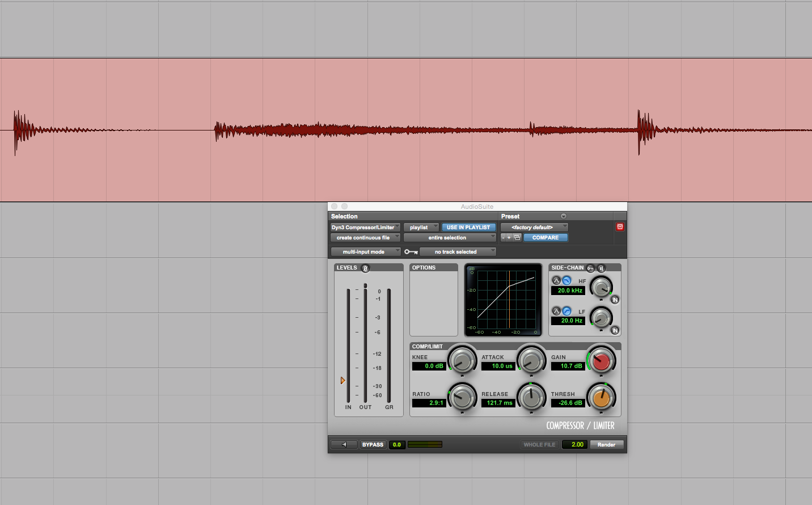This screenshot has width=812, height=505.
Task: Click the preset copy settings icon
Action: coord(517,238)
